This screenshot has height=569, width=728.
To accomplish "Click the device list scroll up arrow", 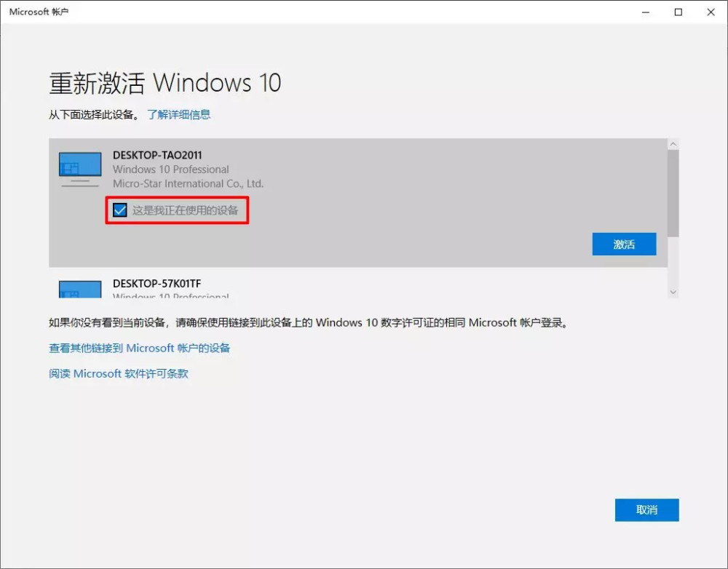I will (673, 144).
